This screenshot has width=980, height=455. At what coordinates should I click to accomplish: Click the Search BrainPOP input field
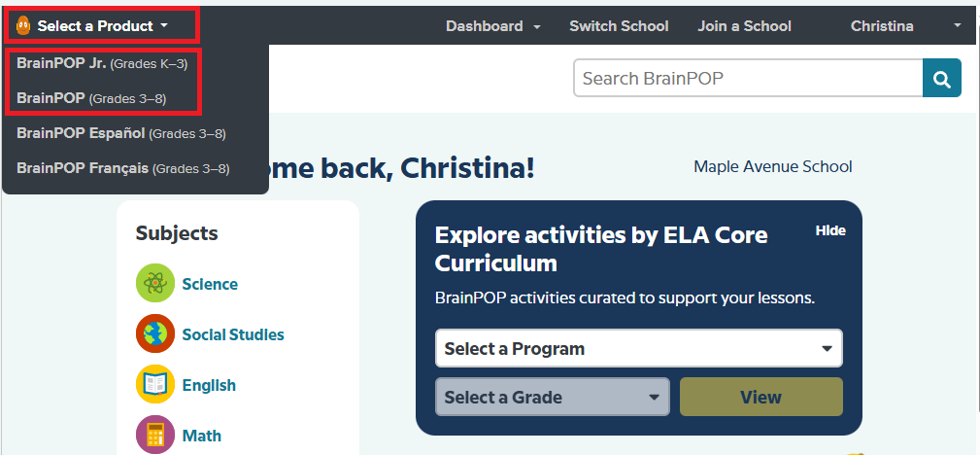[748, 79]
